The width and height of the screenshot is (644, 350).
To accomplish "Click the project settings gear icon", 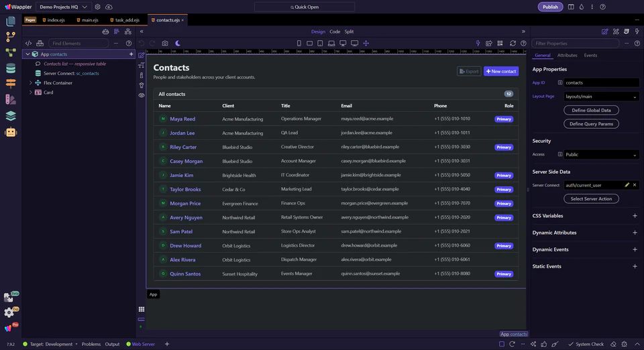I will (x=98, y=7).
